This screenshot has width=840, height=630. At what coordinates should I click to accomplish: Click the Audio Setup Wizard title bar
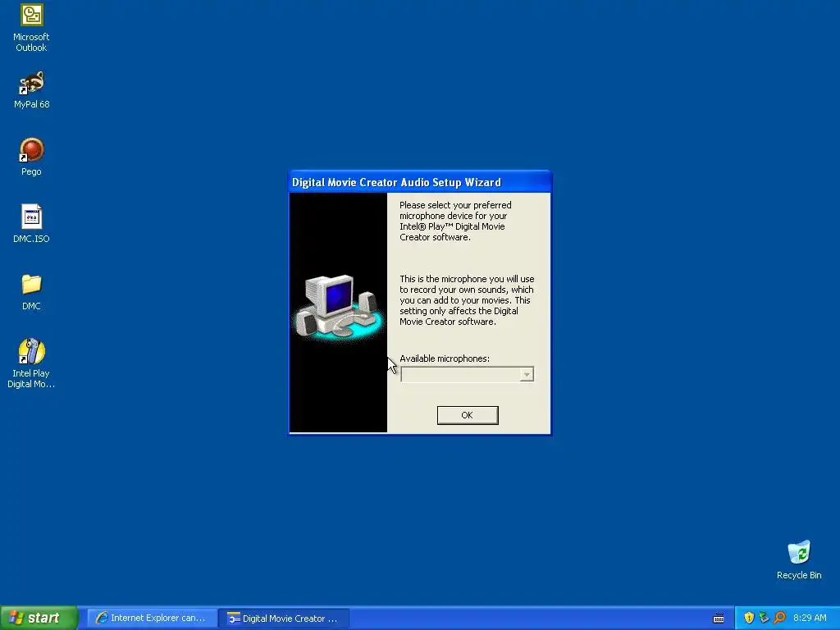(x=419, y=182)
